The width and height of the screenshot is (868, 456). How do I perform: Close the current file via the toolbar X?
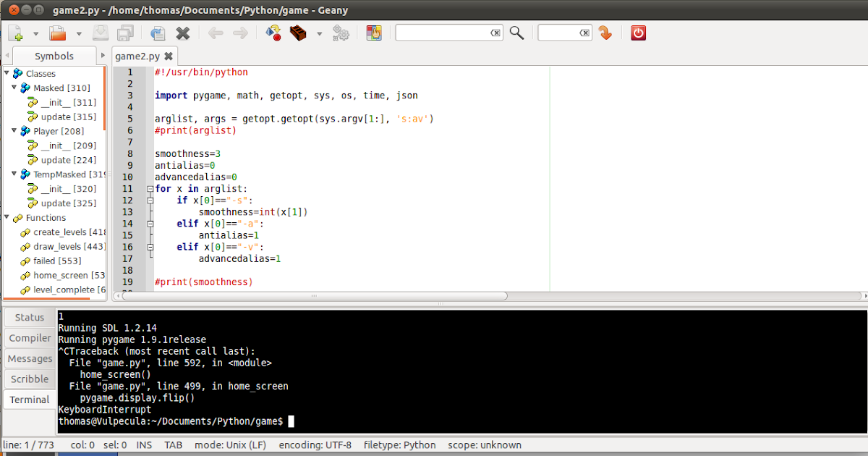182,33
